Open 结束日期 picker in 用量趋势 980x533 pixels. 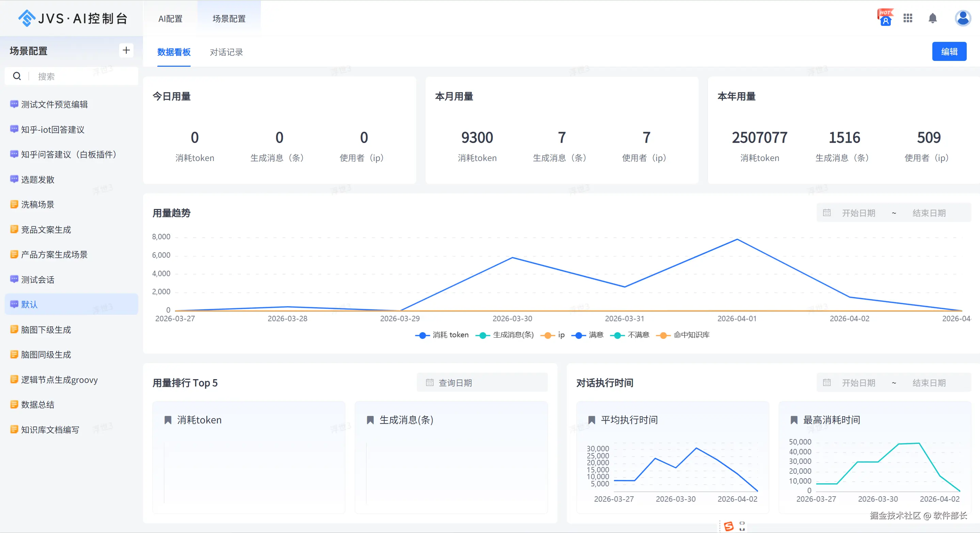pyautogui.click(x=929, y=213)
